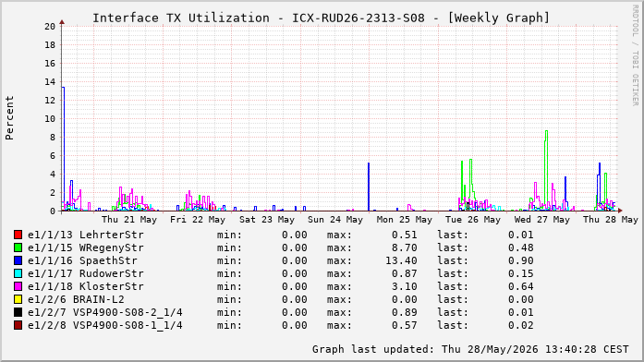This screenshot has height=362, width=644.
Task: Click the max value 3.10 for KlosterStr
Action: [x=405, y=286]
